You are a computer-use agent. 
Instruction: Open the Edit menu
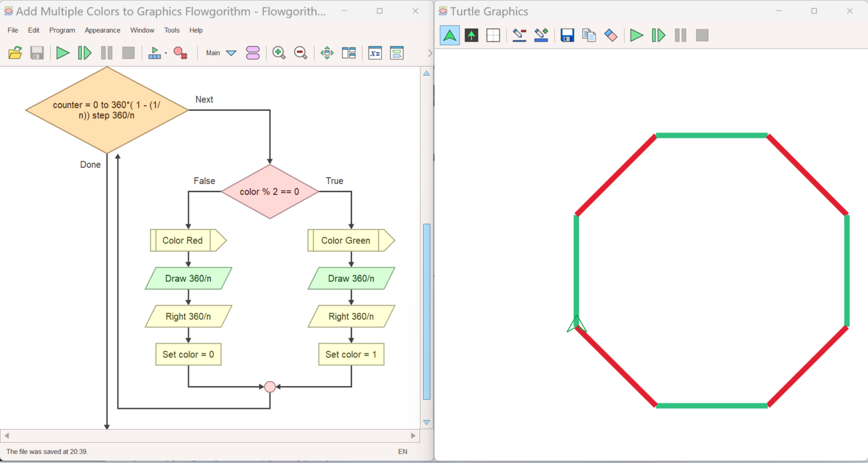pyautogui.click(x=34, y=30)
